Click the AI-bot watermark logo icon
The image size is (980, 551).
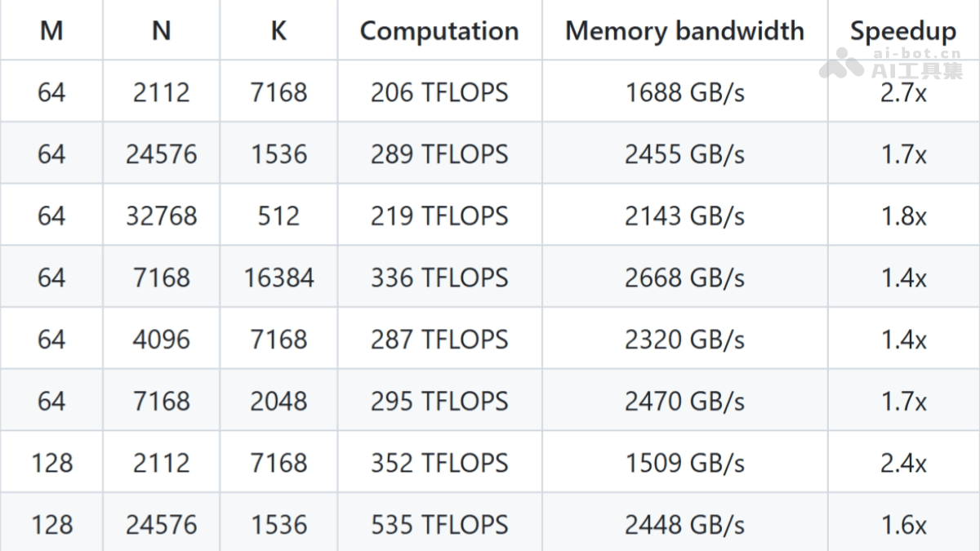pyautogui.click(x=841, y=63)
